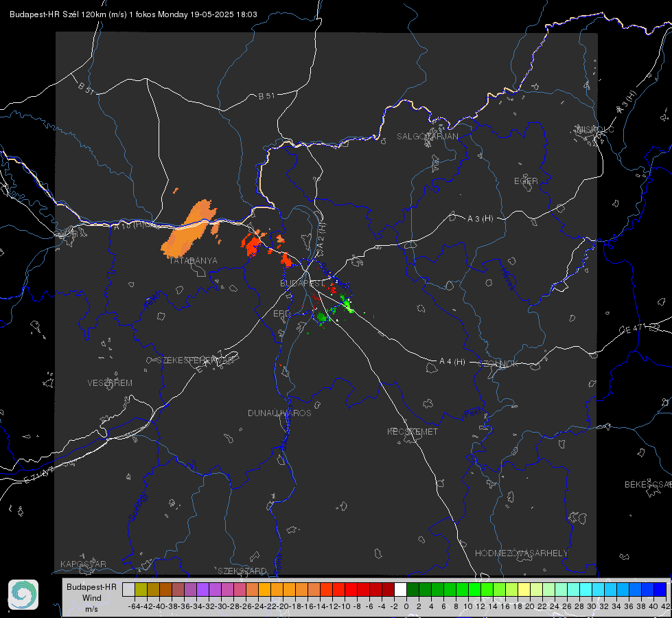Click the dark green echo east of Érd
This screenshot has width=672, height=618.
coord(322,317)
